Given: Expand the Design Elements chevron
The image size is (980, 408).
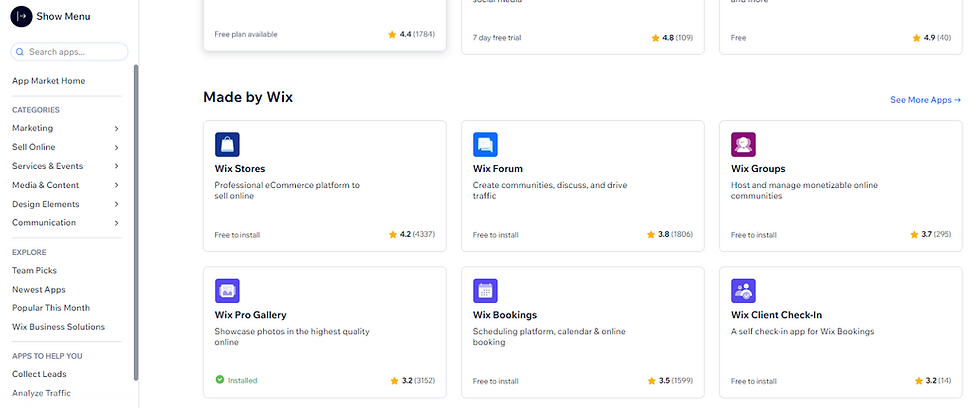Looking at the screenshot, I should [x=117, y=204].
